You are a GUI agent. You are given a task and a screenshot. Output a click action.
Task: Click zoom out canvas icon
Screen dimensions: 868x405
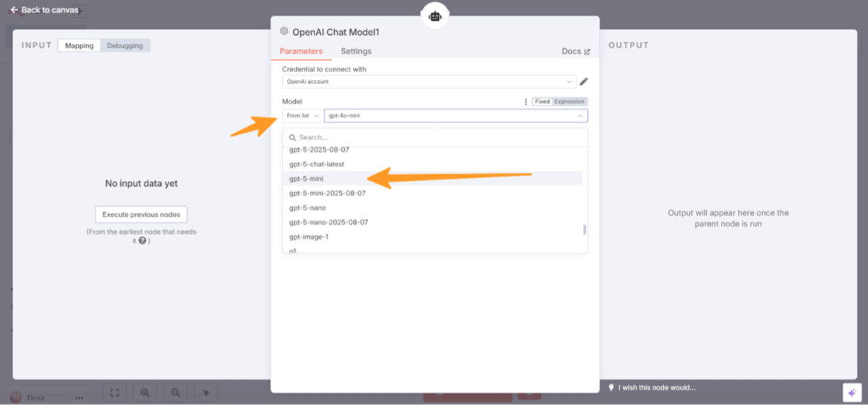coord(176,392)
